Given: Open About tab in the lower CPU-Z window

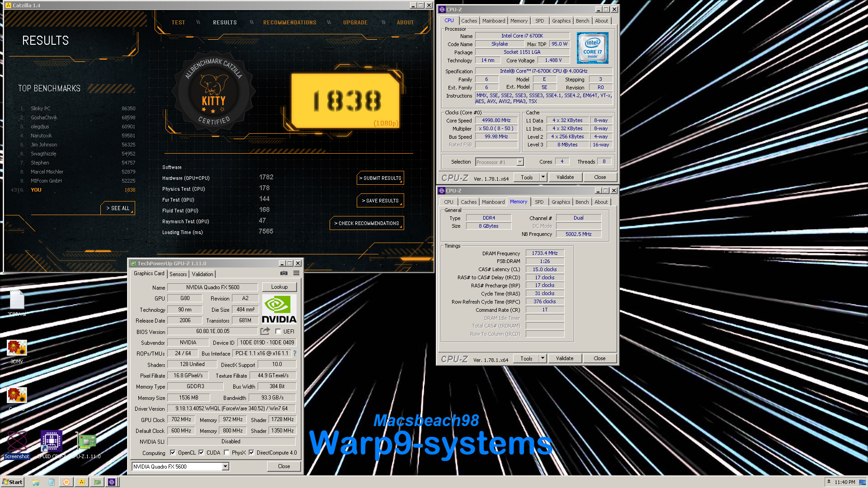Looking at the screenshot, I should click(x=601, y=202).
